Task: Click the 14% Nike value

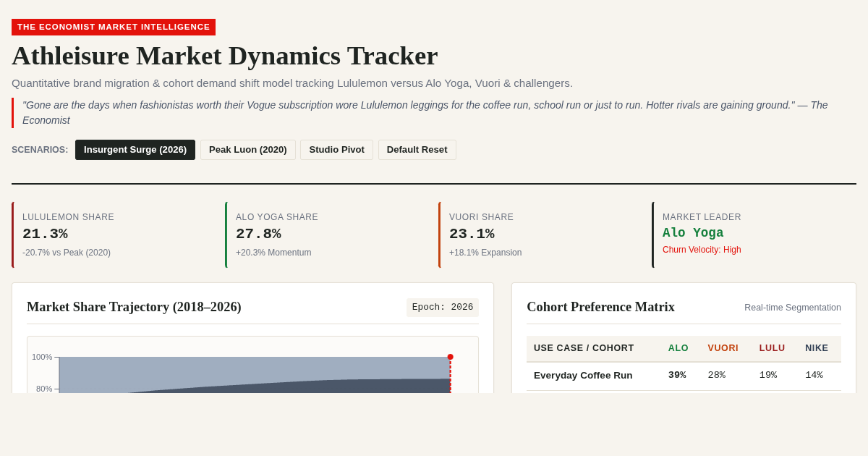Action: click(x=814, y=375)
